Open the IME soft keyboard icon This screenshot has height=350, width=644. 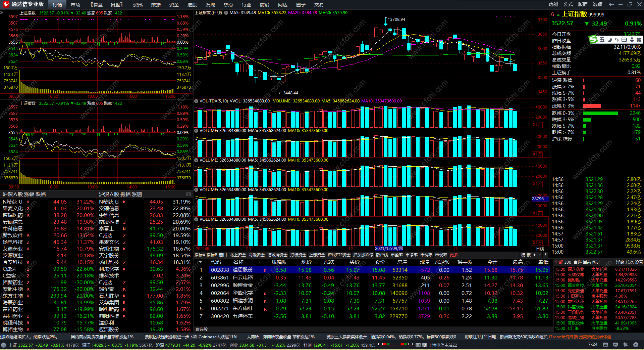click(x=624, y=40)
